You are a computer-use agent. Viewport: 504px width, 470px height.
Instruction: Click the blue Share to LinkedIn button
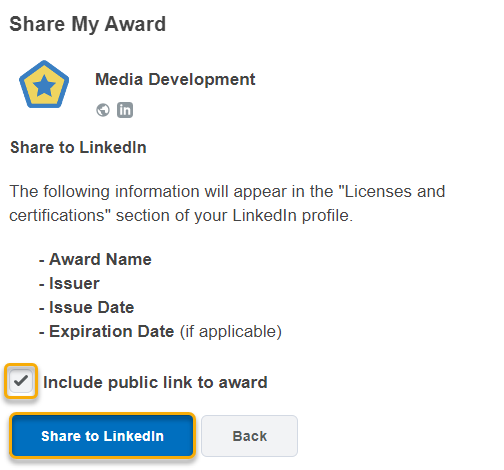(x=102, y=436)
